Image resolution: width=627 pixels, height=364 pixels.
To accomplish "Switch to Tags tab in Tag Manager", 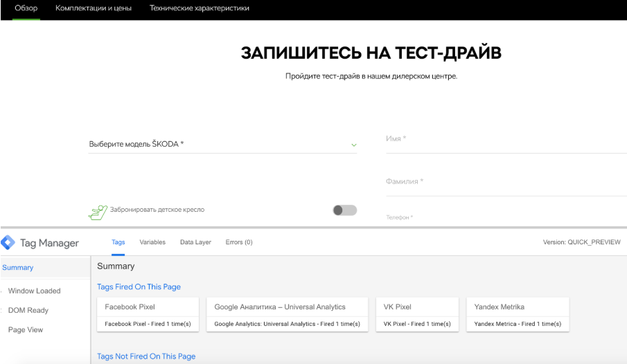I will [118, 242].
